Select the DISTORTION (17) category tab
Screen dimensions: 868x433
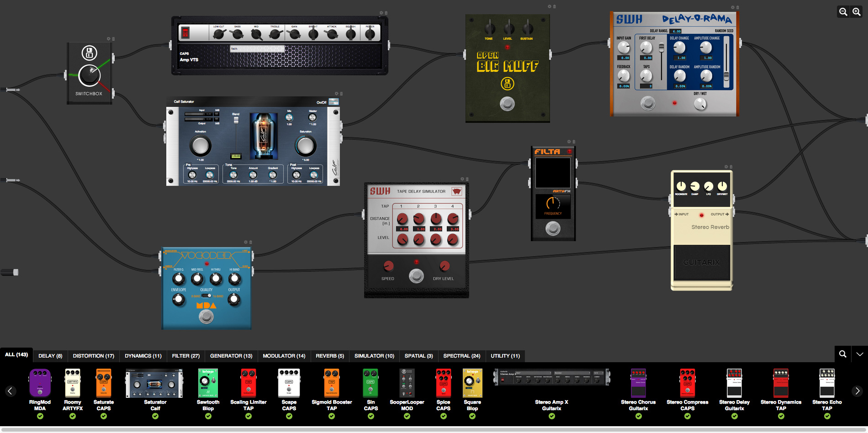(94, 356)
